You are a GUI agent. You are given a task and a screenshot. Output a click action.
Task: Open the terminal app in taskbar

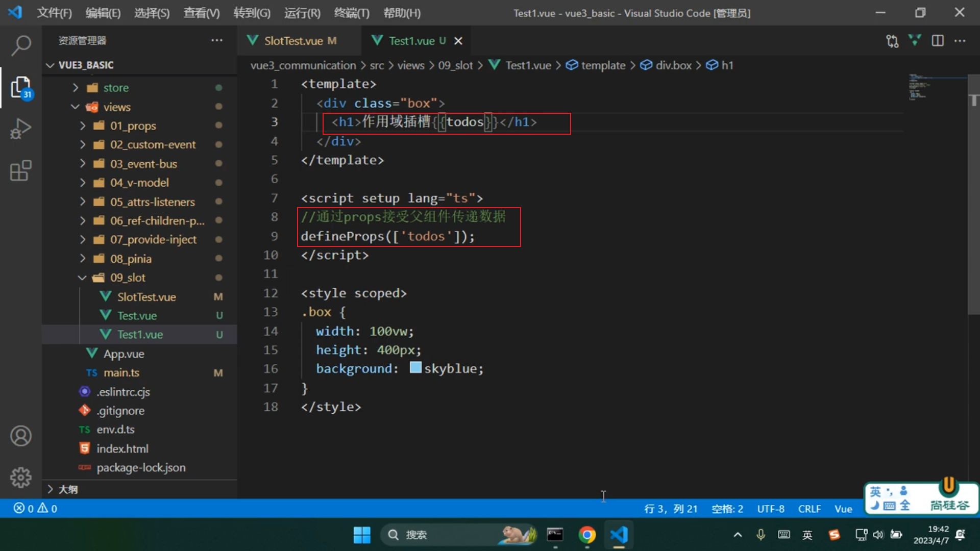[555, 535]
